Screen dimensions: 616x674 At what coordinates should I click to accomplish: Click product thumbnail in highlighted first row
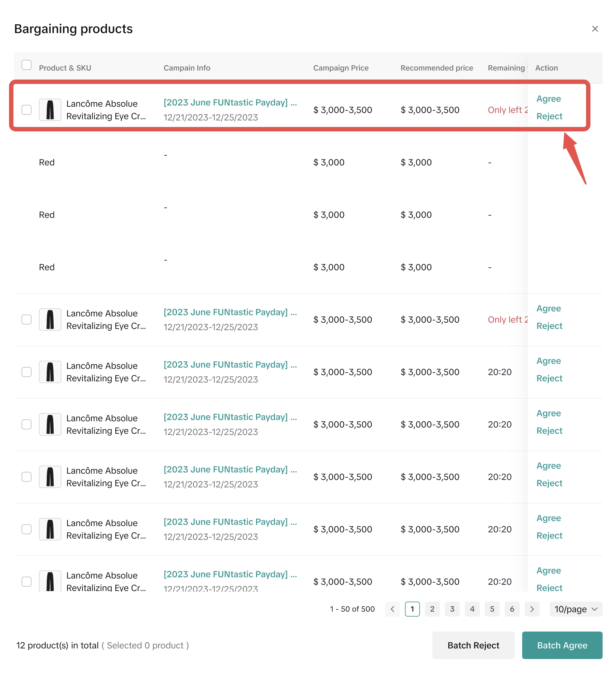coord(50,110)
